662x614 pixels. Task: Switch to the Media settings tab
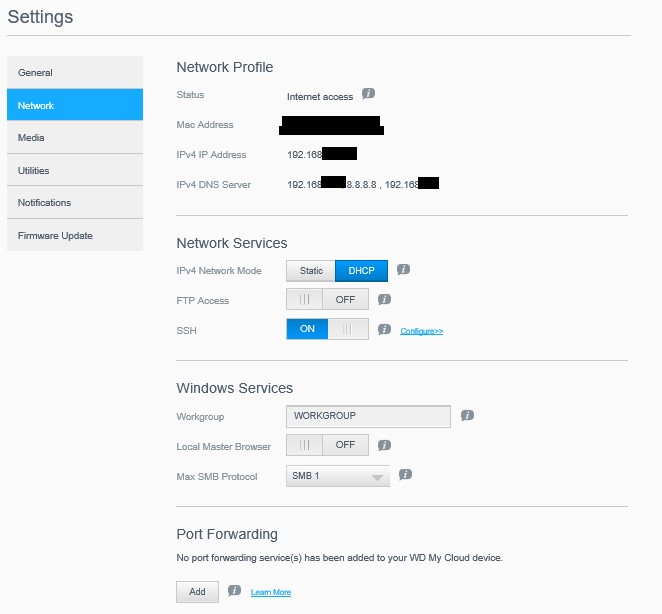(x=75, y=138)
